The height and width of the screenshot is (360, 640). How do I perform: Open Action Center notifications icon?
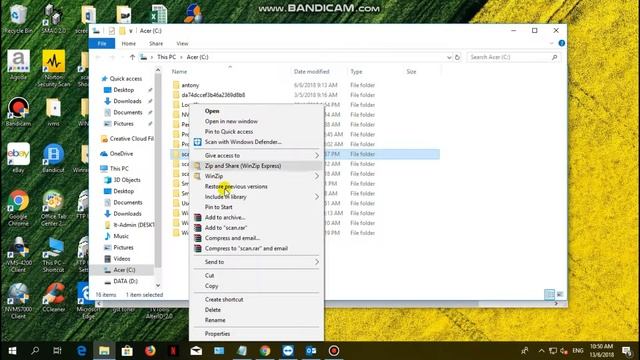[627, 351]
